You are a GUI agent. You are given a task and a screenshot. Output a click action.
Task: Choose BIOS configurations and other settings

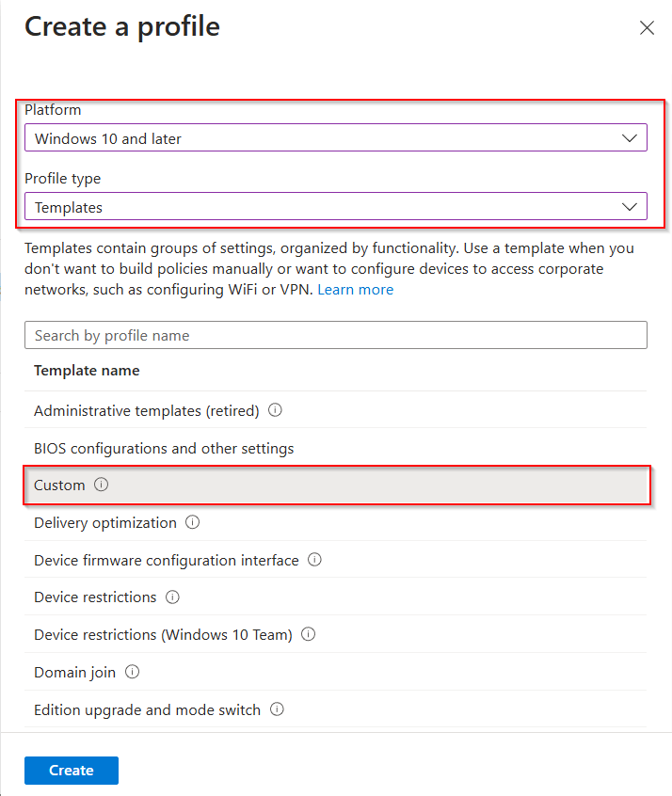[164, 448]
